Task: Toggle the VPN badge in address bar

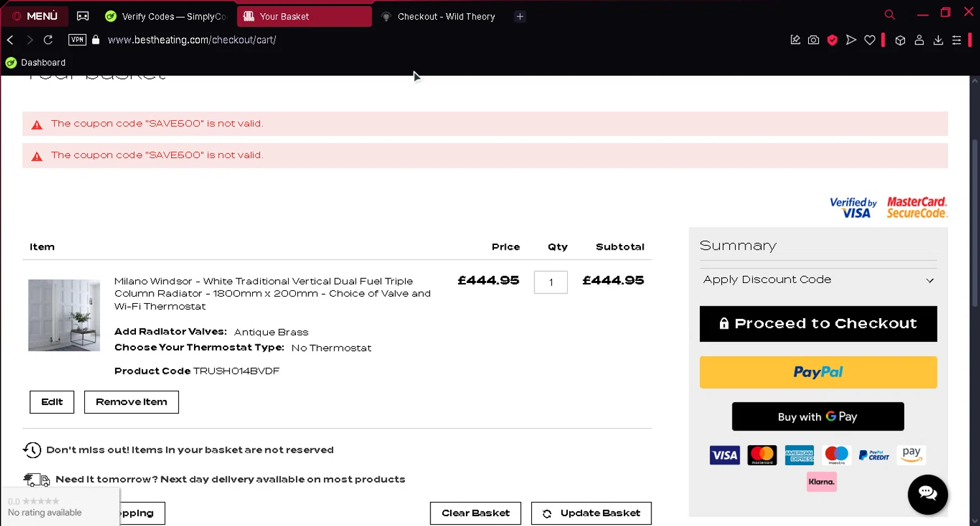Action: (77, 40)
